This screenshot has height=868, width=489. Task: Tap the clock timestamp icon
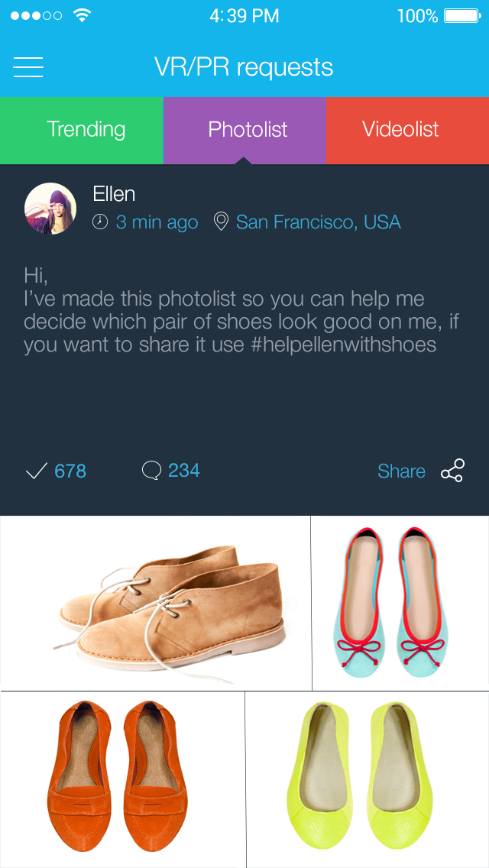(x=100, y=222)
